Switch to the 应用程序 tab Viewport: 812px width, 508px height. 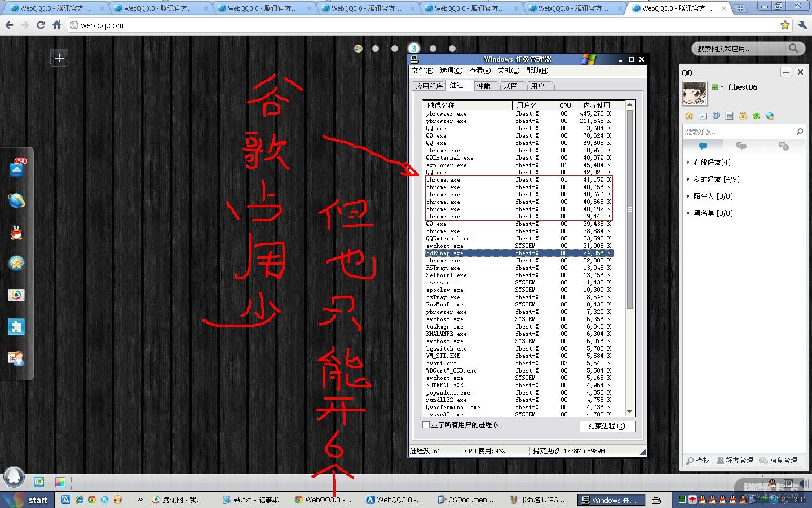tap(429, 86)
